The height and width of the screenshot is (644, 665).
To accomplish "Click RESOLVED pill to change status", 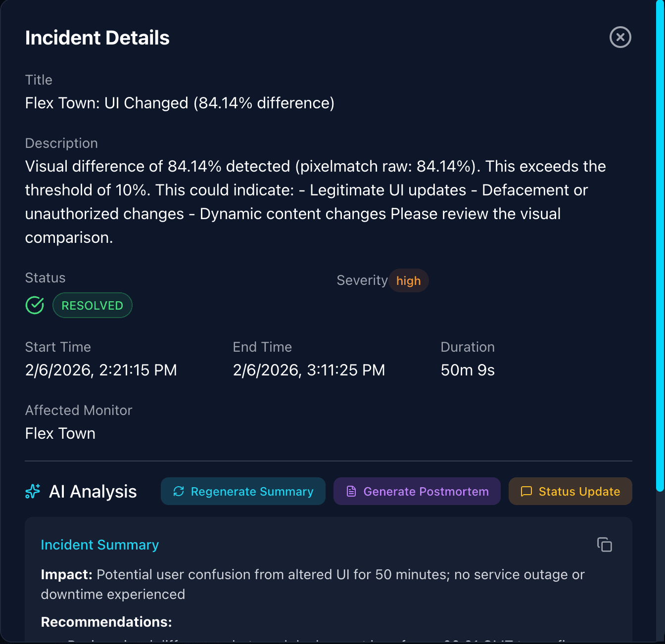I will coord(92,305).
